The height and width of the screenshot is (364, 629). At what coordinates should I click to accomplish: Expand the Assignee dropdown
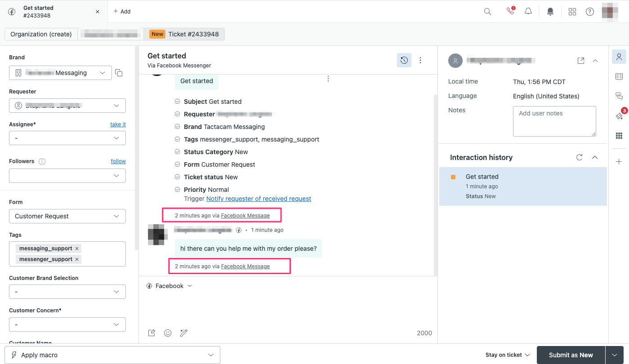[x=67, y=138]
